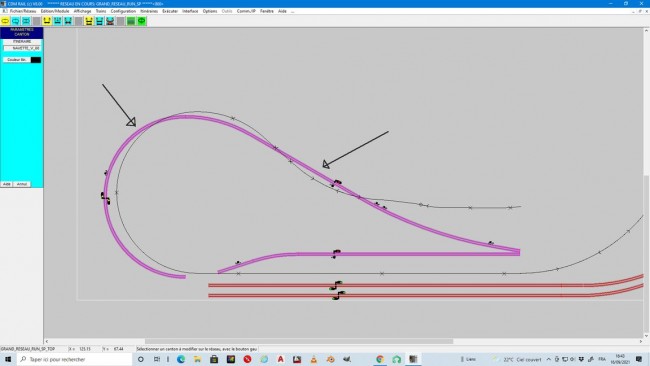Click the cyan toolbar icon with red train
650x366 pixels.
pyautogui.click(x=110, y=21)
